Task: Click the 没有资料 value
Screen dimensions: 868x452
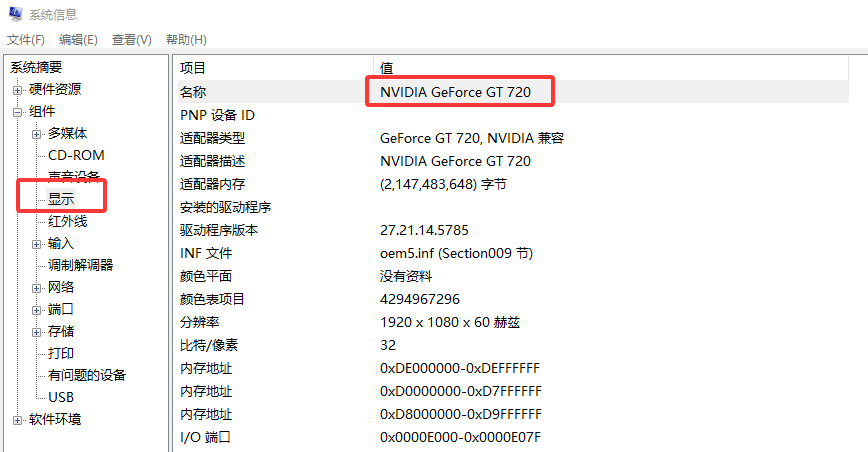Action: (x=406, y=276)
